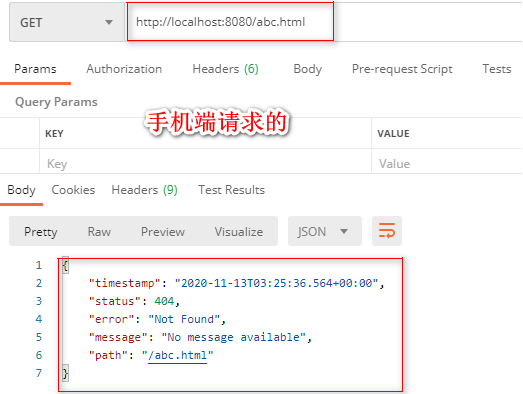Click the "timestamp" key in JSON
Screen dimensions: 523x394
[125, 283]
